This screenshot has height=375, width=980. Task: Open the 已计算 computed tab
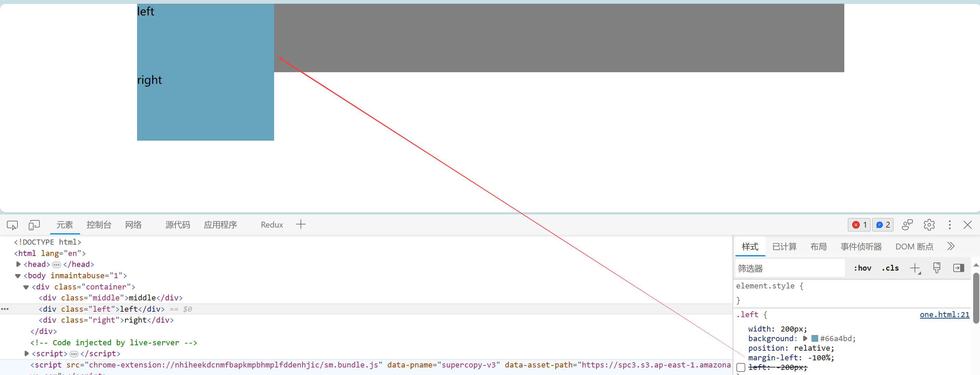tap(784, 247)
